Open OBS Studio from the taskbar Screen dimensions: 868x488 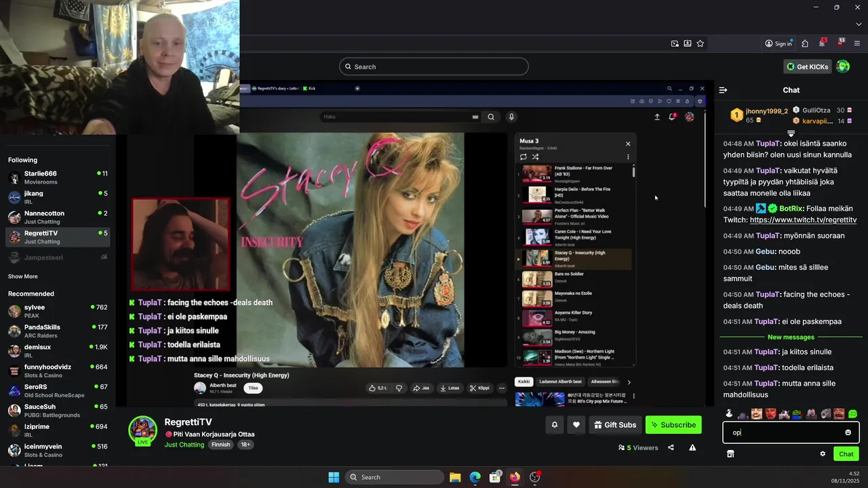click(x=534, y=477)
